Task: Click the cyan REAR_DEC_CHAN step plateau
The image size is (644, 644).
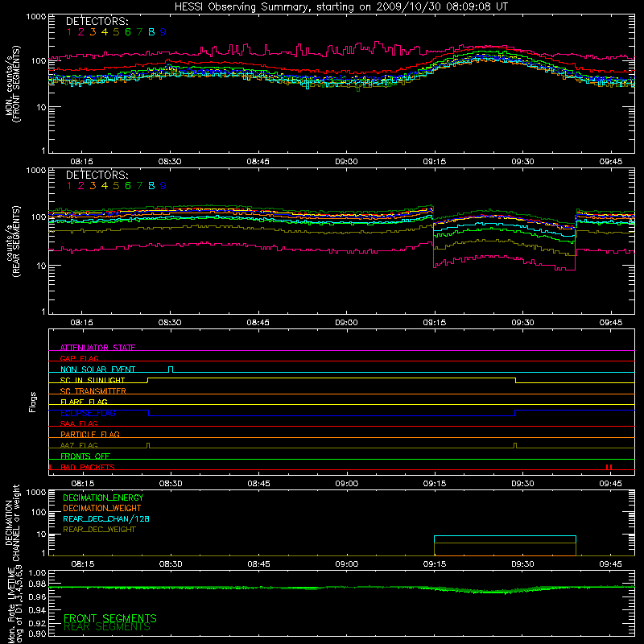Action: [x=505, y=536]
